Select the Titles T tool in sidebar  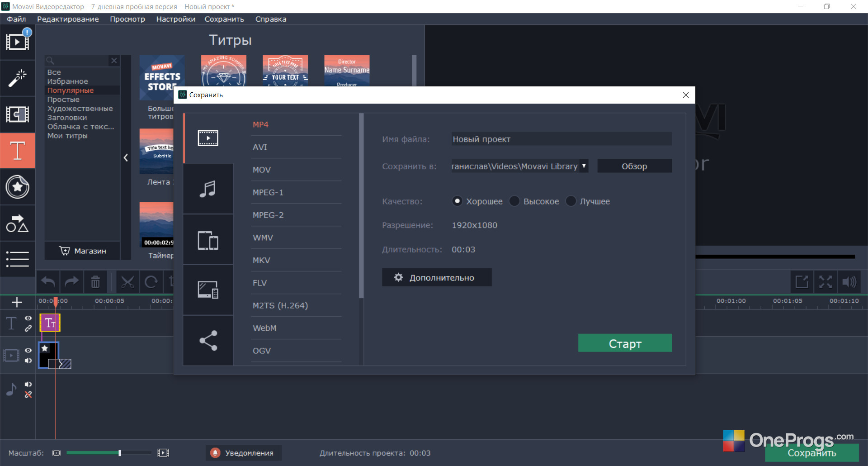[18, 151]
